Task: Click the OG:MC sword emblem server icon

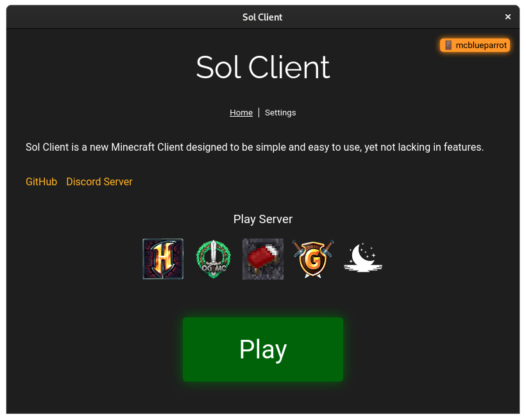Action: click(212, 258)
